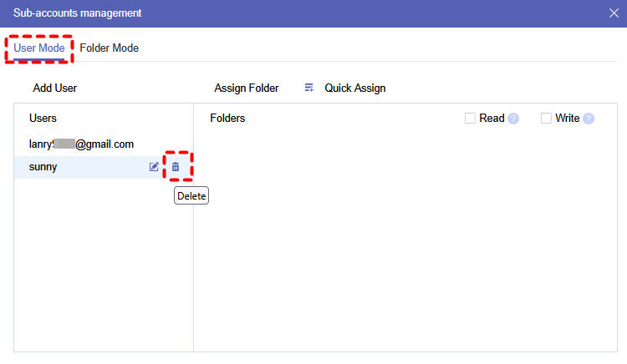Select the lanry gmail.com user row
Viewport: 627px width, 364px height.
pos(82,144)
